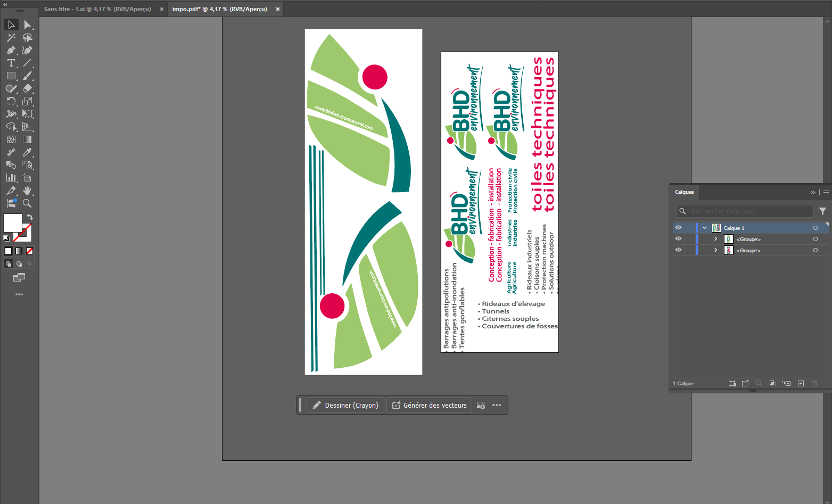Click the Dessiner (Crayon) button

(x=345, y=405)
